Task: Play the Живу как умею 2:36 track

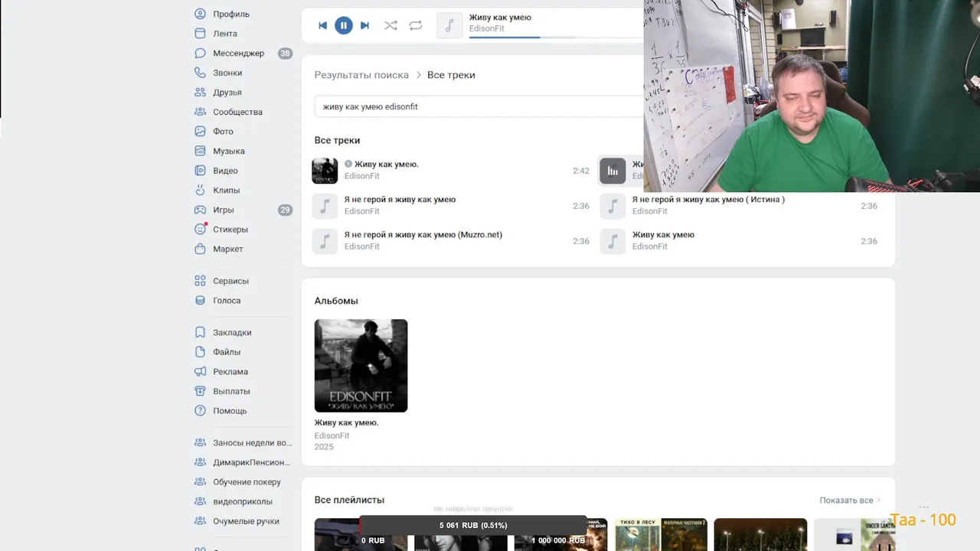Action: click(x=739, y=241)
